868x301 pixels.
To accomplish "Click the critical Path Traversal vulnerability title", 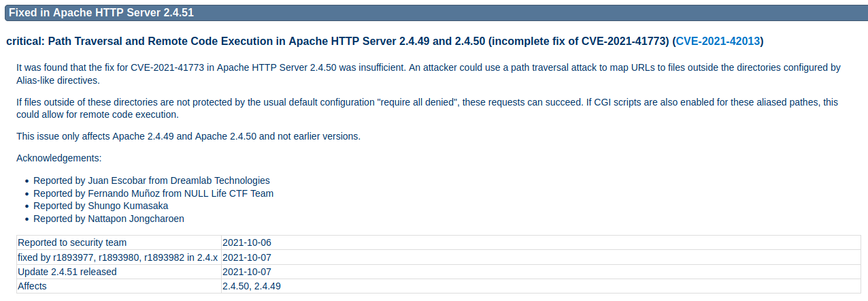I will click(x=337, y=42).
